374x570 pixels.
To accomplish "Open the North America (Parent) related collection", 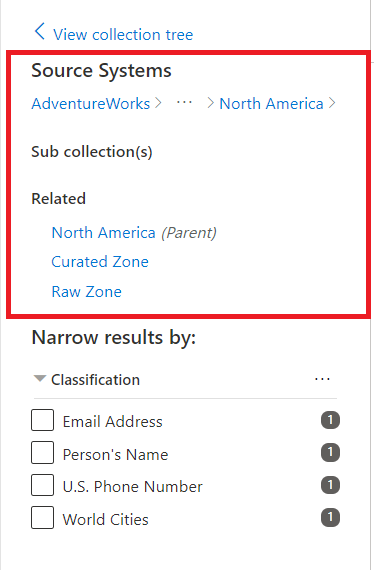I will (134, 233).
